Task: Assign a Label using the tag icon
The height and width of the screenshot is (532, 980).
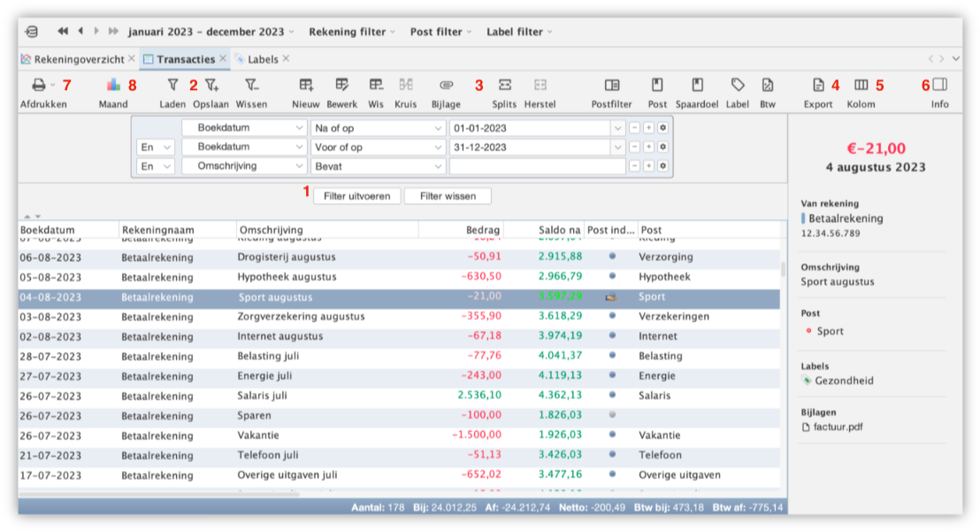Action: point(737,86)
